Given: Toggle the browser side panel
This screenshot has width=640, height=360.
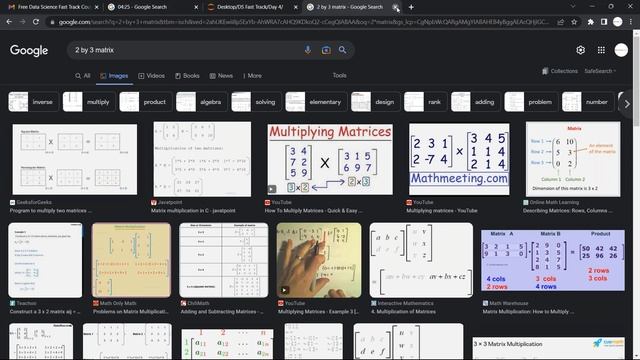Looking at the screenshot, I should (x=604, y=22).
